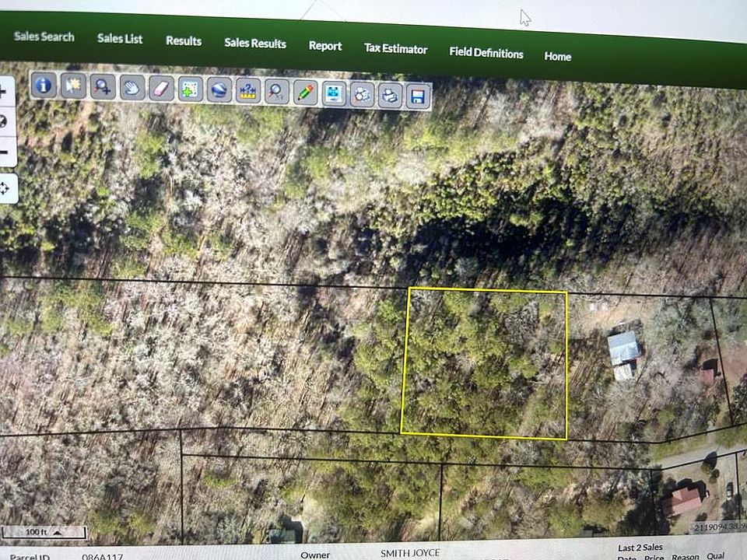The image size is (747, 560).
Task: Open the Tax Estimator page
Action: [x=395, y=48]
